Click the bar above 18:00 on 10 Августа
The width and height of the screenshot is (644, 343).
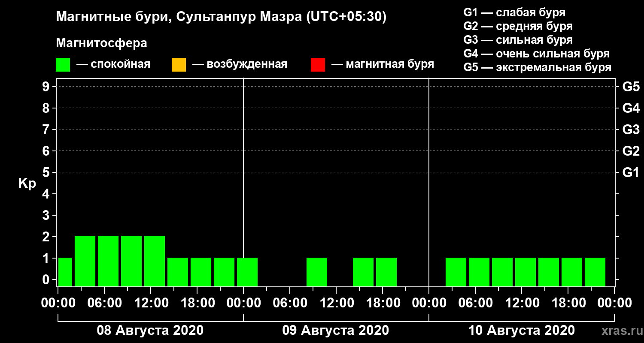tap(572, 272)
